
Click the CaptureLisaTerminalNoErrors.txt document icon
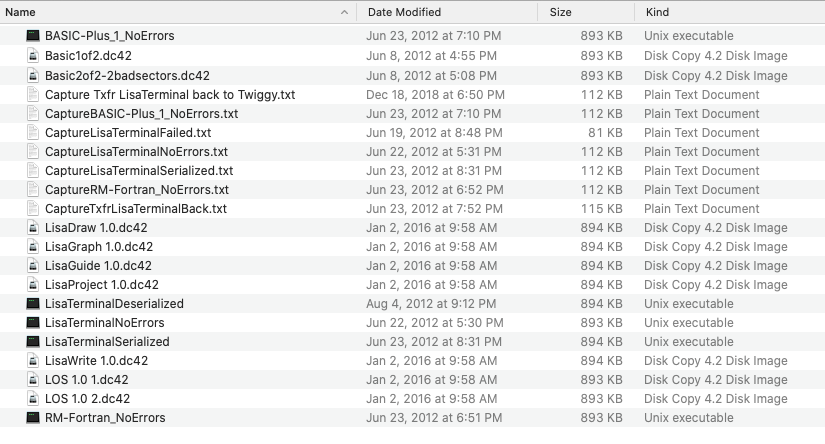33,152
